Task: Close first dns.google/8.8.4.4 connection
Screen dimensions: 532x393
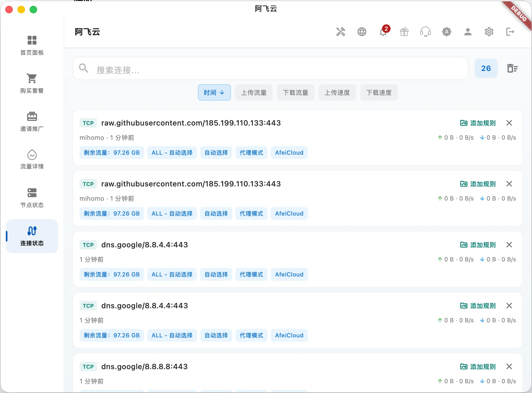Action: [x=509, y=245]
